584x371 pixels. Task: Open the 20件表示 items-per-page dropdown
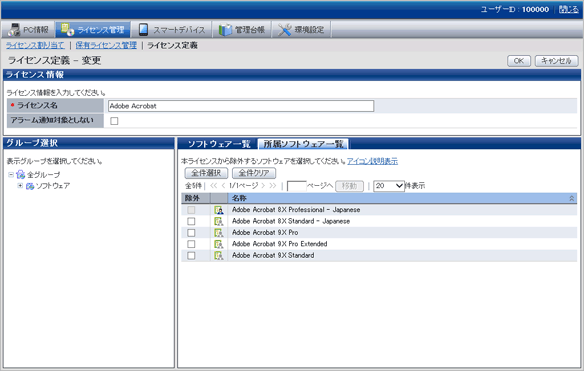(x=389, y=186)
